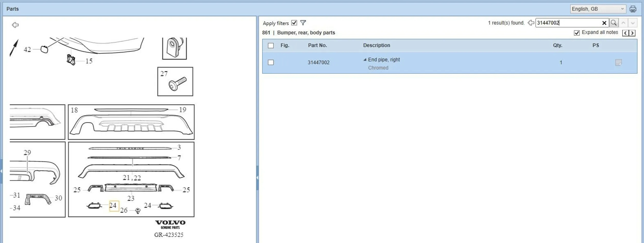Select callout 31 in the diagram
Screen dimensions: 644x243
click(17, 195)
